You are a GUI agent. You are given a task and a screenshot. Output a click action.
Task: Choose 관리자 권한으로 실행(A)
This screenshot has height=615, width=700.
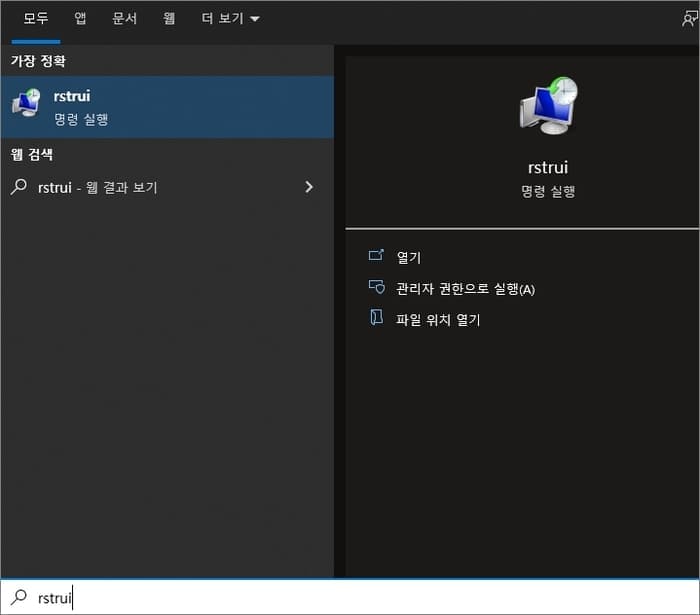coord(465,289)
